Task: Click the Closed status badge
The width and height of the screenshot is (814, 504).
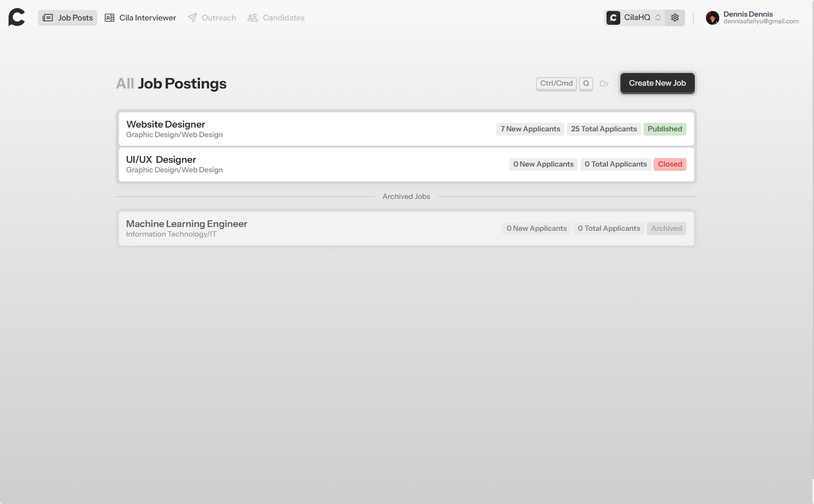Action: click(x=669, y=164)
